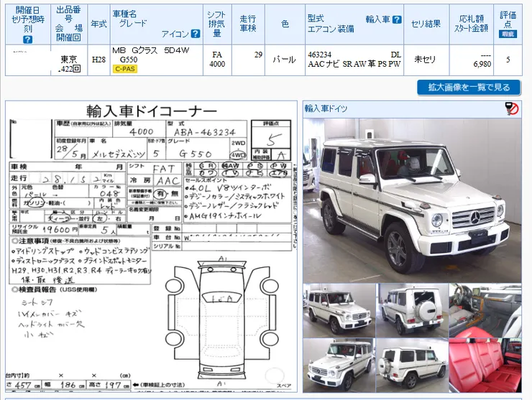This screenshot has width=532, height=400.
Task: Click the yellow C-PAS badge
Action: (x=125, y=69)
